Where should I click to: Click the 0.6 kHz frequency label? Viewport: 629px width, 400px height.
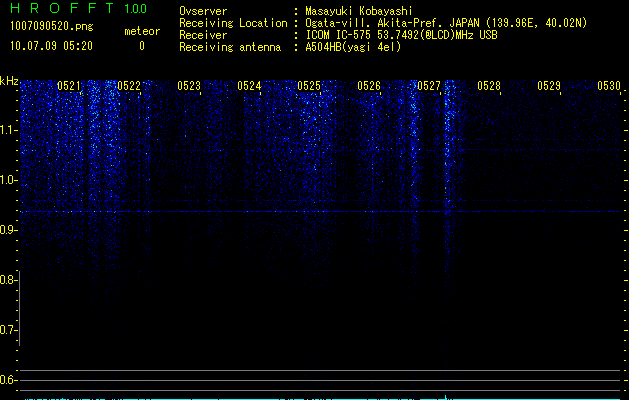tap(8, 380)
